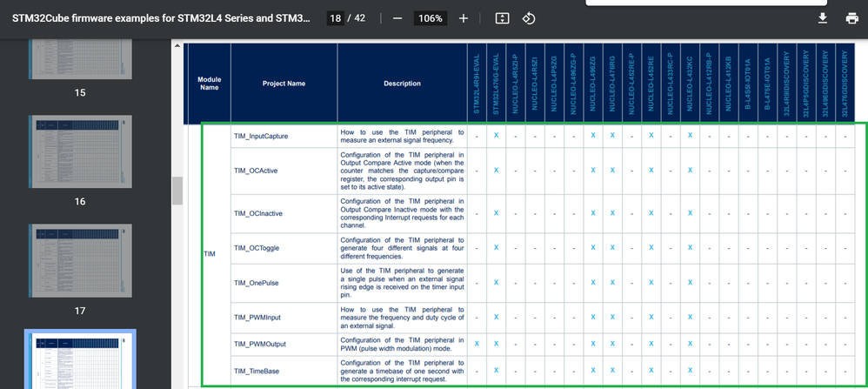Screen dimensions: 868x389
Task: Click the thumbnail sidebar scrollbar handle
Action: pos(177,191)
